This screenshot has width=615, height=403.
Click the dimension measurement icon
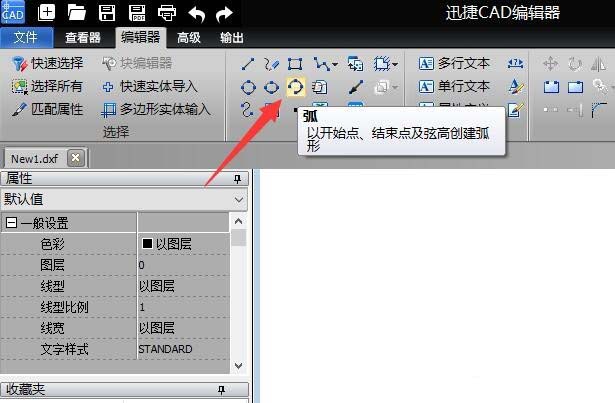click(515, 63)
